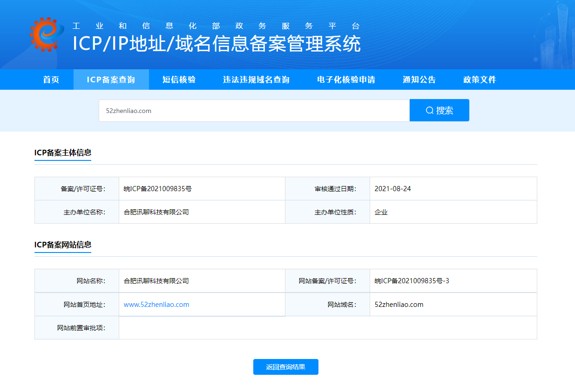Open the ICP备案查询 tab
The width and height of the screenshot is (575, 392).
tap(111, 80)
